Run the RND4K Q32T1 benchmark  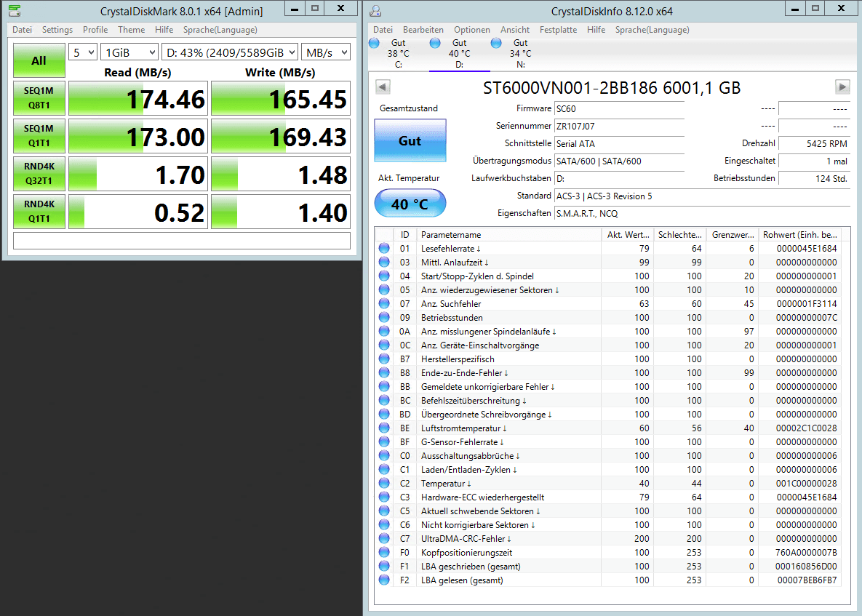pos(39,174)
